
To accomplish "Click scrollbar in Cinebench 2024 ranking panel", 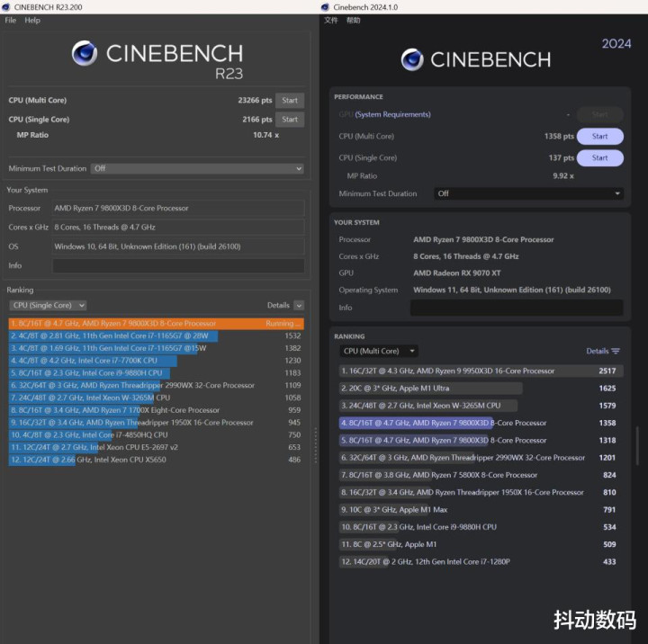I will [638, 446].
